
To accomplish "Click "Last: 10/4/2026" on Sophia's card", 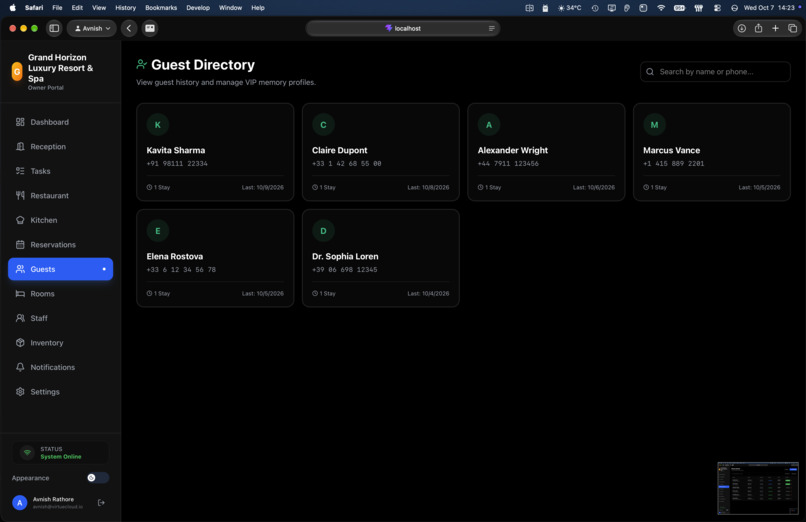I will 428,293.
